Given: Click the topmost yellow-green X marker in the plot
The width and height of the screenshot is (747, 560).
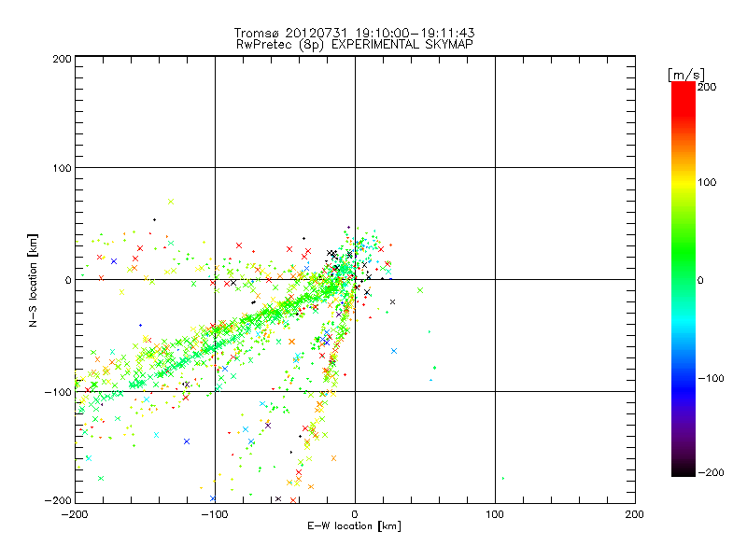Looking at the screenshot, I should click(x=171, y=202).
